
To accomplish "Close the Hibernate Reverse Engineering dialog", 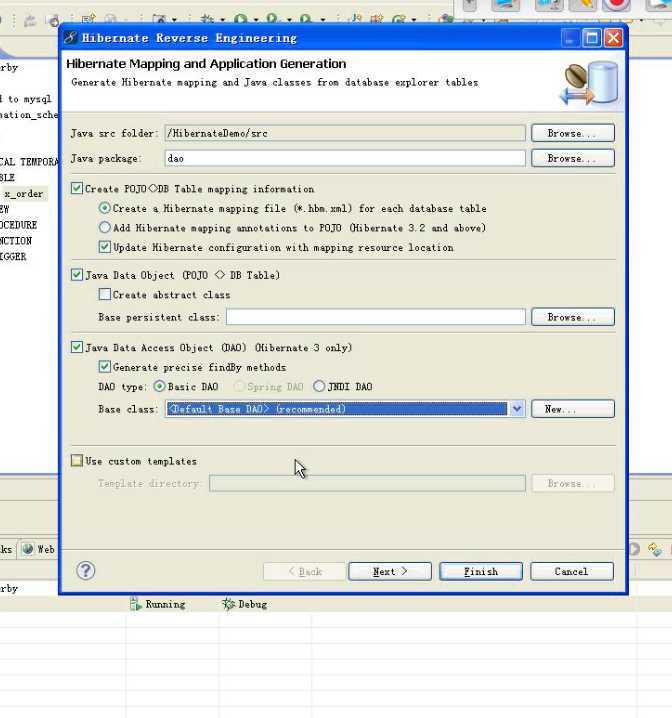I will [613, 38].
